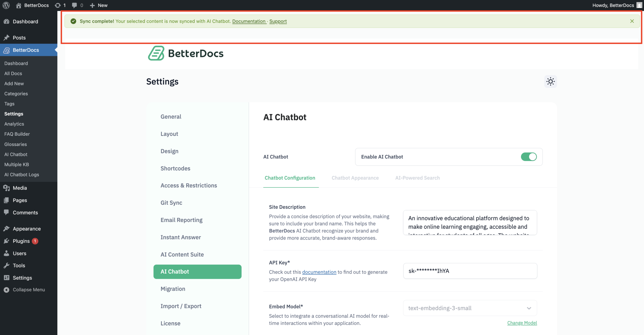Open Posts pin icon in sidebar
This screenshot has width=644, height=335.
pos(7,38)
